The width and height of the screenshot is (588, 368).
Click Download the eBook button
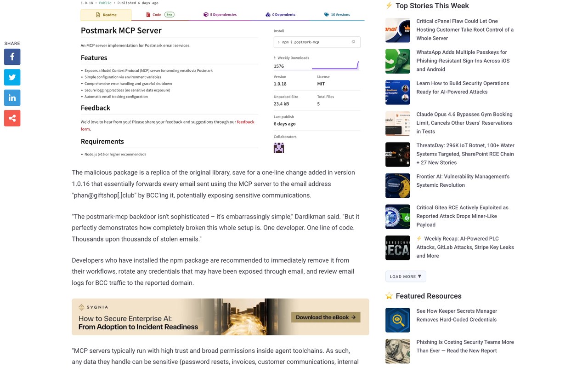tap(326, 317)
